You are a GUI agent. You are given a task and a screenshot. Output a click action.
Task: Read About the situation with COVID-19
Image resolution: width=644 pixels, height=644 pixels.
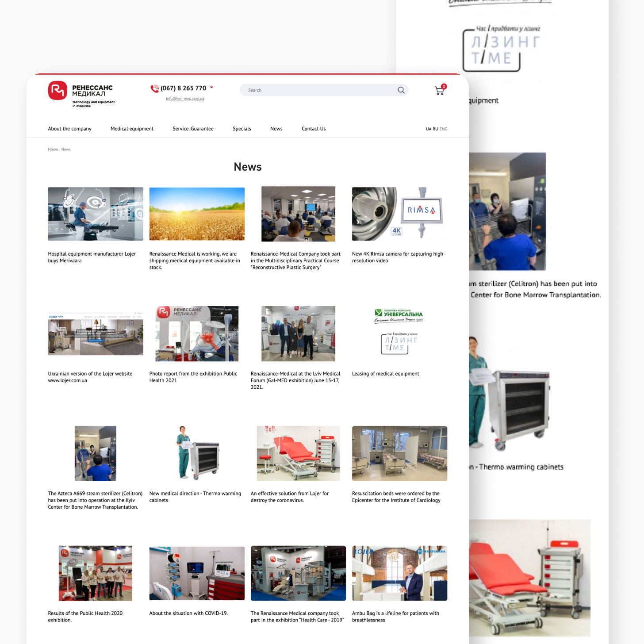click(188, 613)
